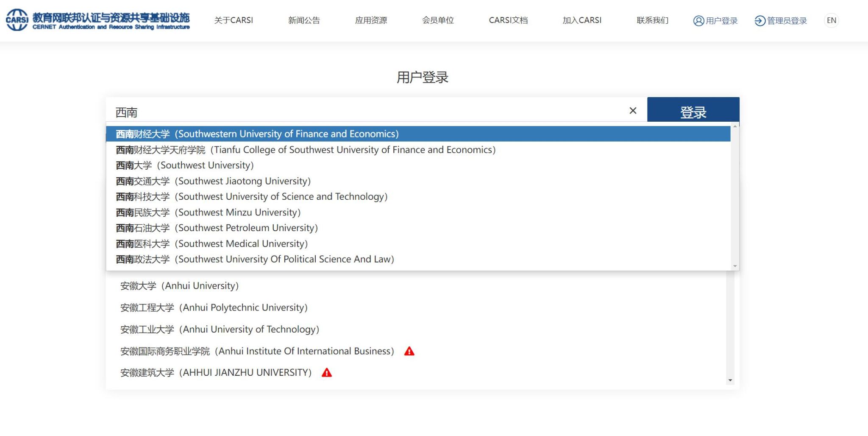Viewport: 868px width, 436px height.
Task: Select Southwestern University of Finance and Economics
Action: pos(257,134)
